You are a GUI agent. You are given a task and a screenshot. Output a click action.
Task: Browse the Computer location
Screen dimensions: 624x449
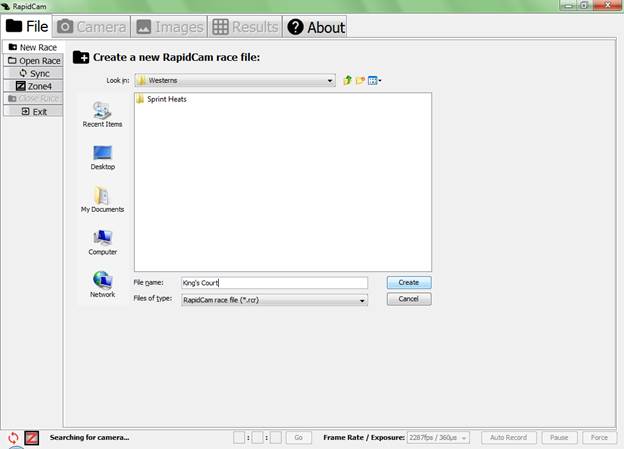tap(102, 242)
